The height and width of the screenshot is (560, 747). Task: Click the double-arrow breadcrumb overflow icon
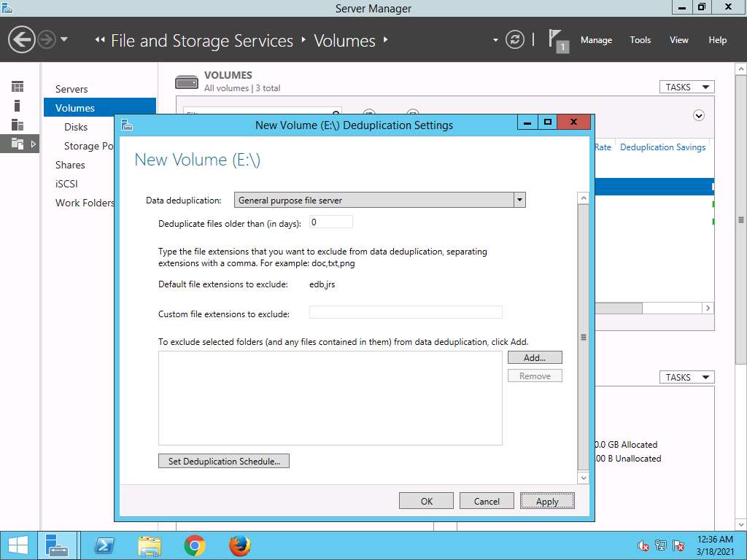click(99, 40)
